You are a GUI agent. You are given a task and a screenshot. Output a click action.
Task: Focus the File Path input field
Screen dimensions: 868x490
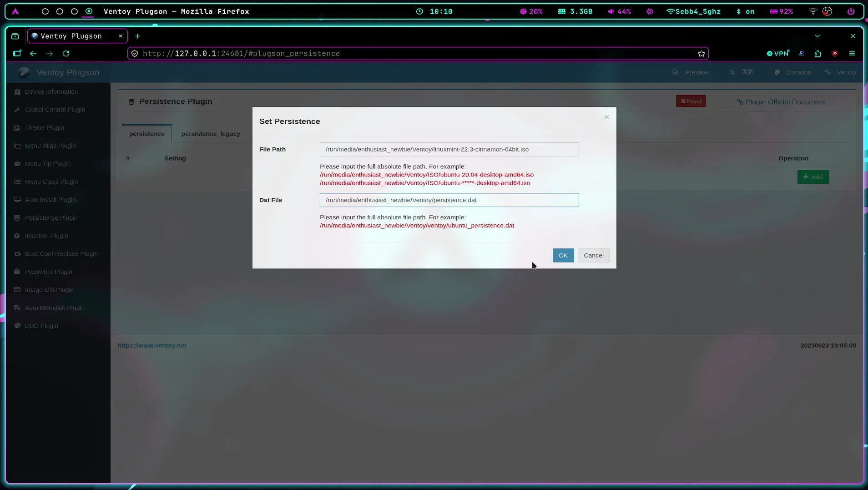449,149
